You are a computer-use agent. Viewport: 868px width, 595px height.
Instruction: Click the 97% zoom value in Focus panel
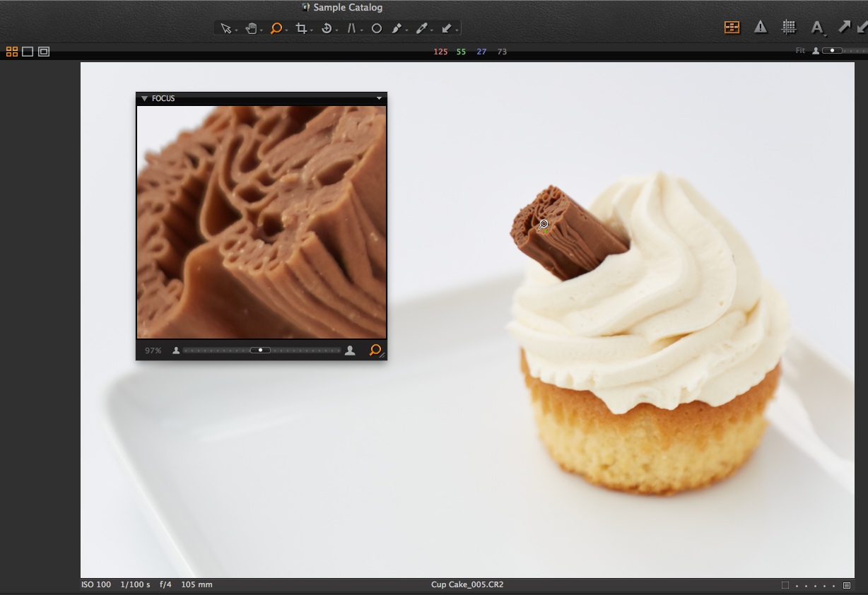153,350
